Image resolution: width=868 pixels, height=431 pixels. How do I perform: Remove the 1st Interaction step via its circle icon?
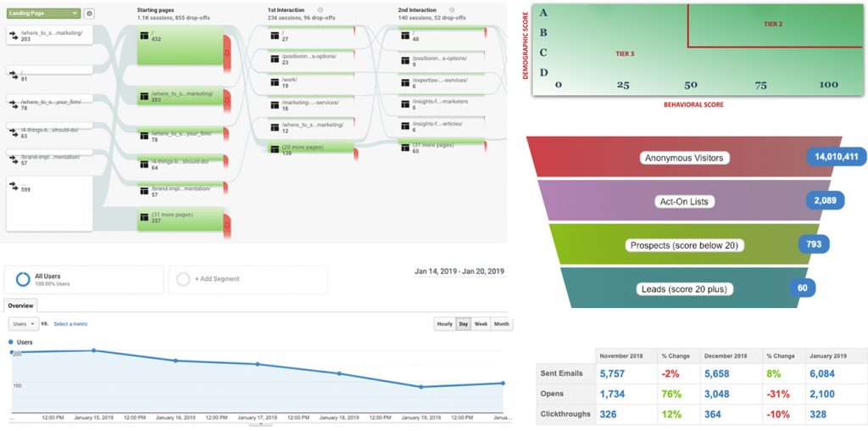[320, 10]
